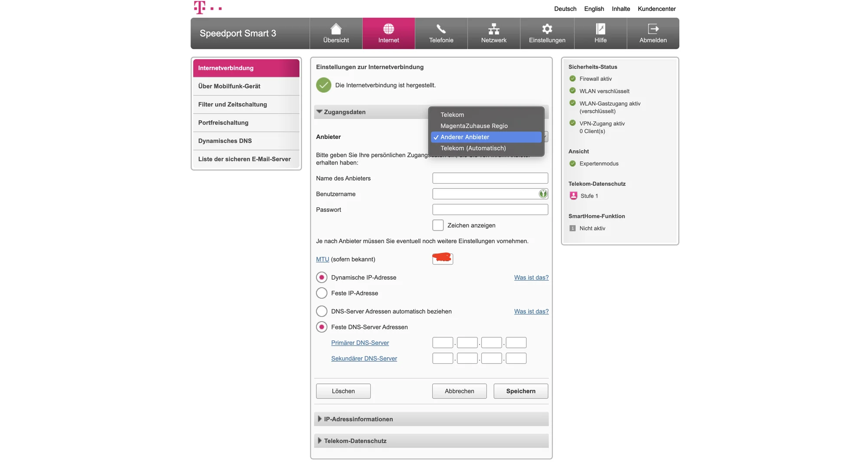868x462 pixels.
Task: Focus last octet of Sekundärer DNS-Server
Action: pos(516,358)
